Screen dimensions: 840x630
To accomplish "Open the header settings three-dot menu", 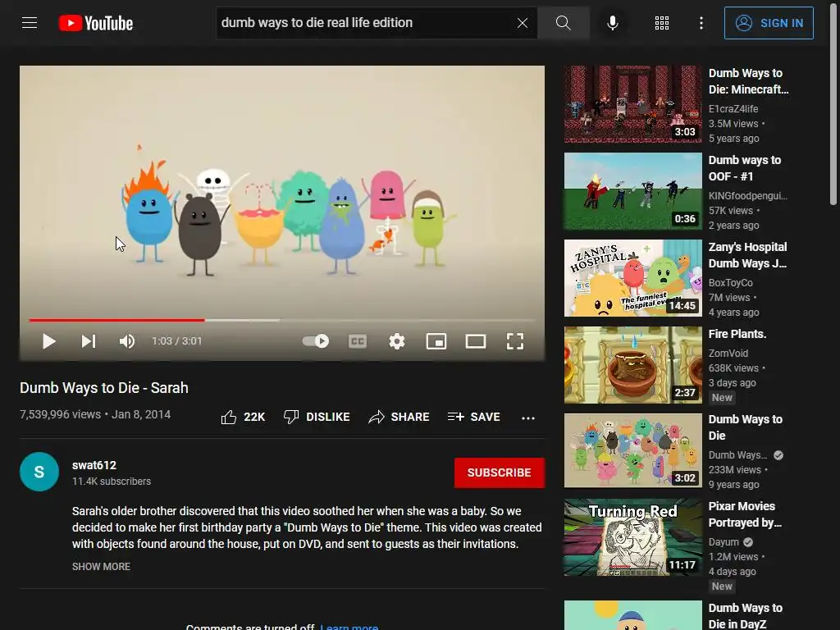I will (x=701, y=23).
